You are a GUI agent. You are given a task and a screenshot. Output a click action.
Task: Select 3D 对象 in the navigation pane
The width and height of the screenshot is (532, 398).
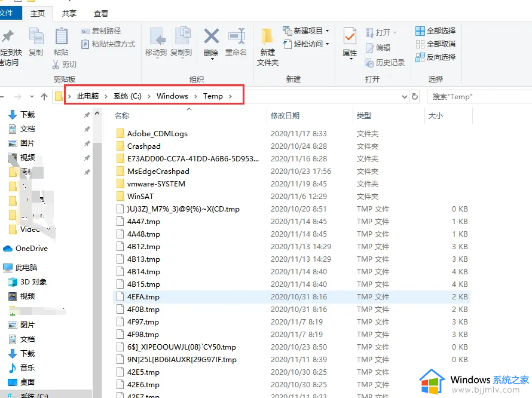pyautogui.click(x=27, y=282)
